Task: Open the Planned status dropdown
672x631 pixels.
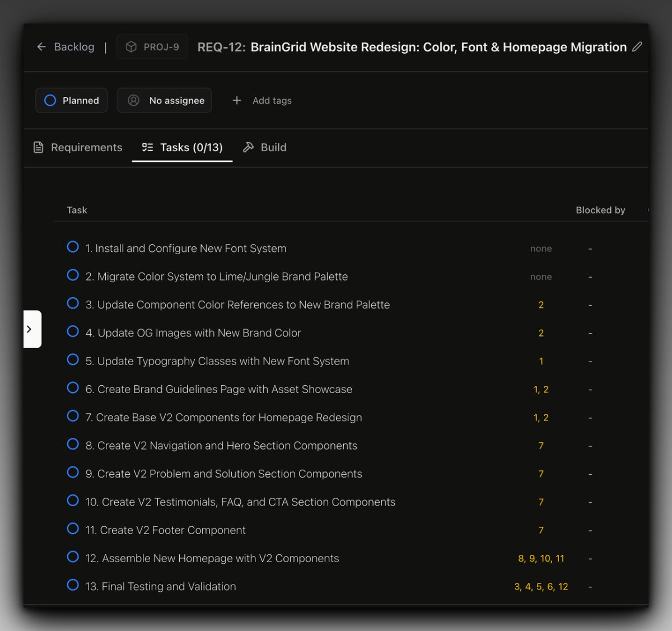Action: pyautogui.click(x=72, y=100)
